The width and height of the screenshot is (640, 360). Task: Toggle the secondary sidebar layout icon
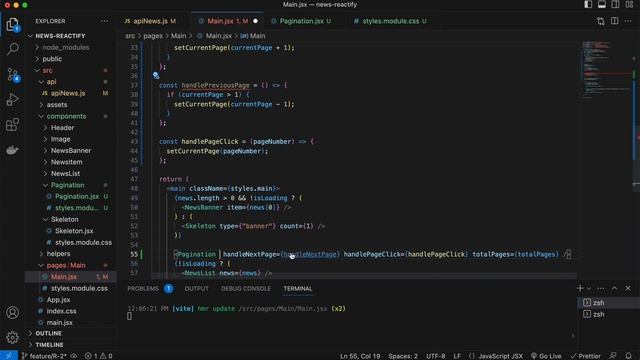[x=615, y=4]
